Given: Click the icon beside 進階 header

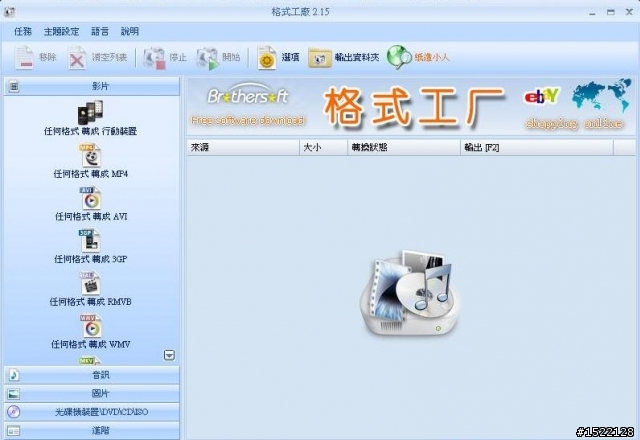Looking at the screenshot, I should tap(14, 431).
